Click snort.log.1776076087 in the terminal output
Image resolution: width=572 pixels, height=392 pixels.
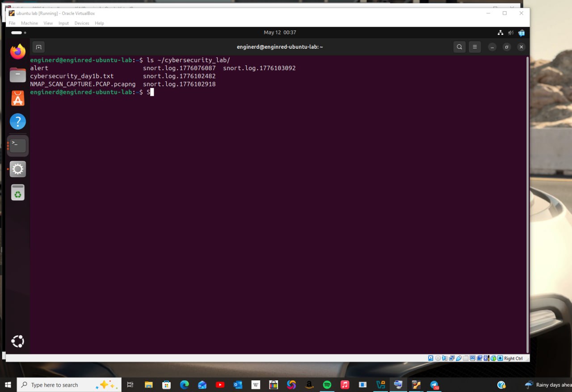click(x=179, y=68)
